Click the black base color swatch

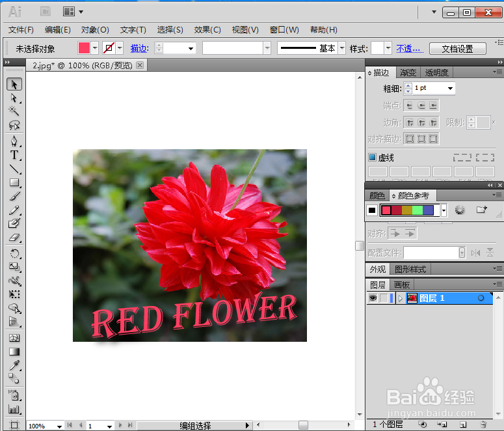(372, 210)
